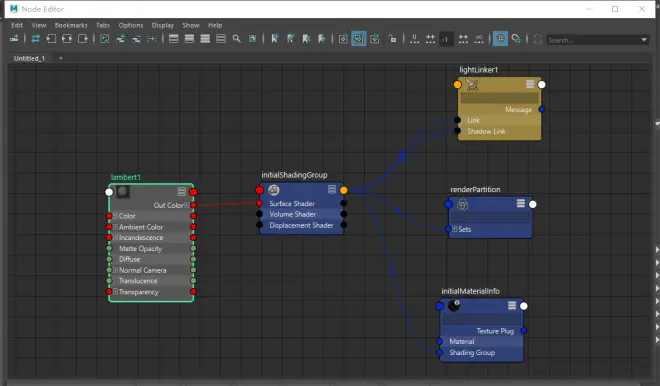The height and width of the screenshot is (386, 660).
Task: Set nodes to custom attribute view mode
Action: point(221,39)
